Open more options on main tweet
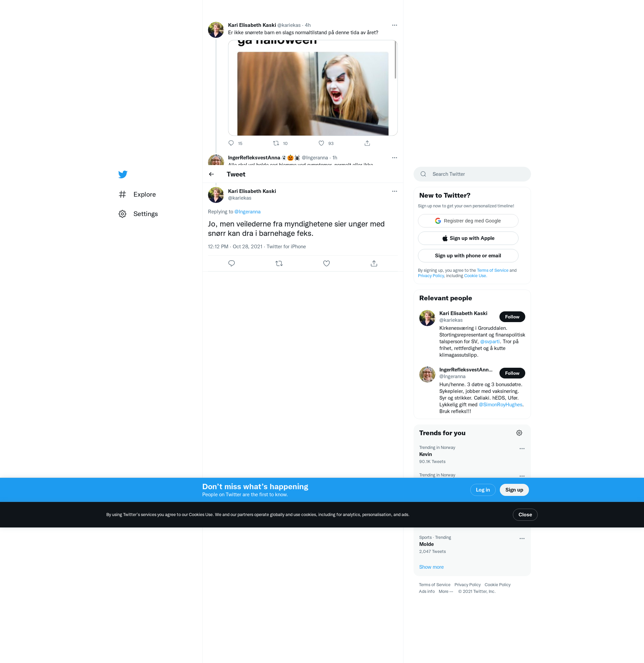Screen dimensions: 644x663 (x=394, y=192)
